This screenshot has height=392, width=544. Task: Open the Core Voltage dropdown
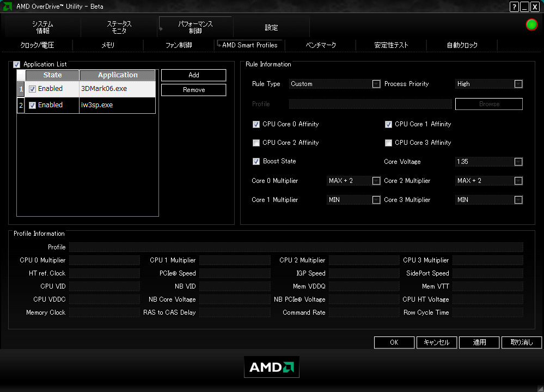(518, 162)
